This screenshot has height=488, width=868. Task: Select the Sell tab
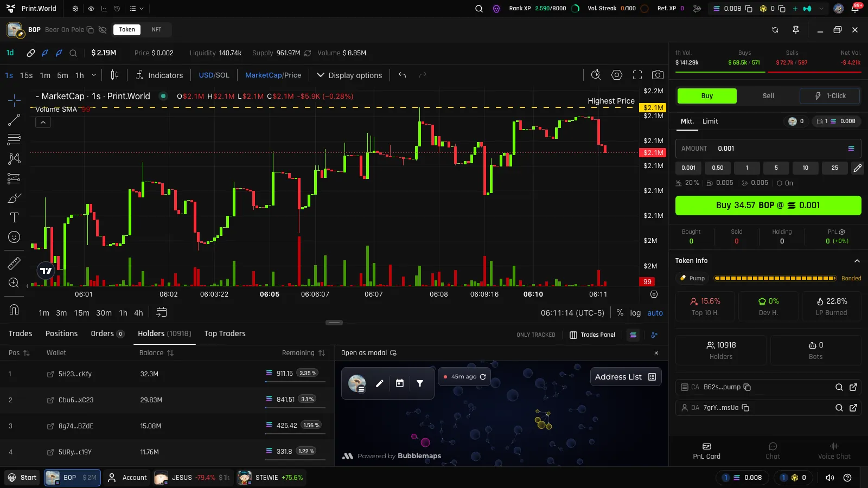tap(768, 96)
